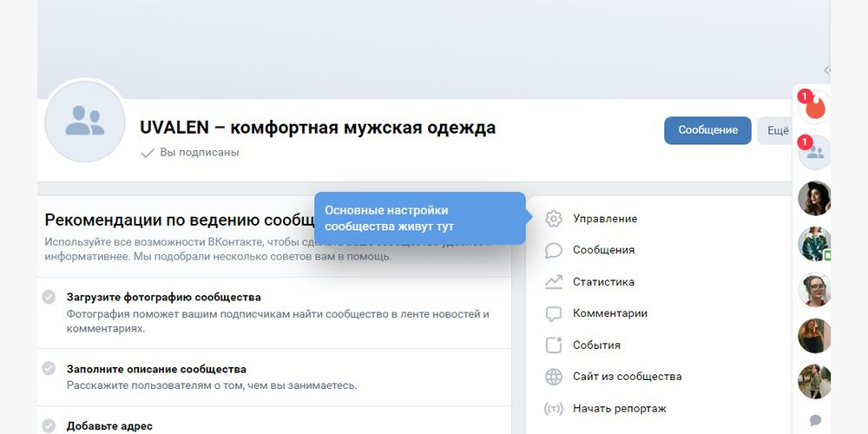Click the speech bubble icon beside Сообщения

(x=554, y=250)
